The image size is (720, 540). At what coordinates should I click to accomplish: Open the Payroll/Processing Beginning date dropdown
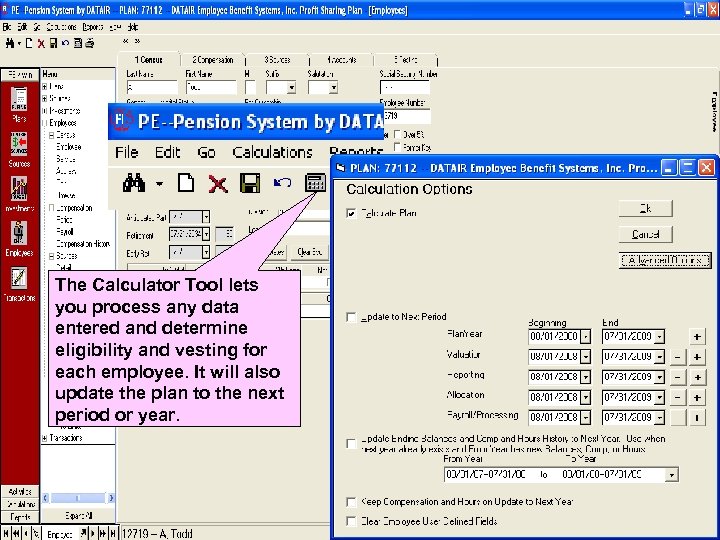(585, 417)
